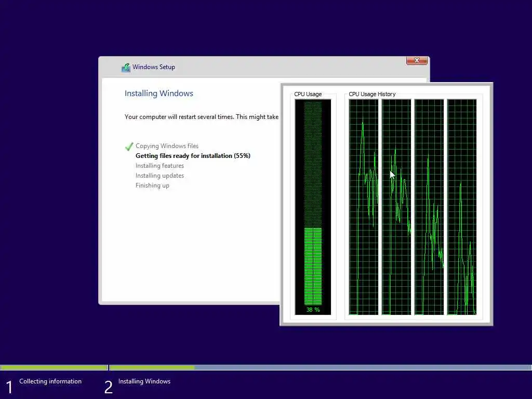Screen dimensions: 532x399
Task: Click the 'CPU Usage' label
Action: click(308, 94)
